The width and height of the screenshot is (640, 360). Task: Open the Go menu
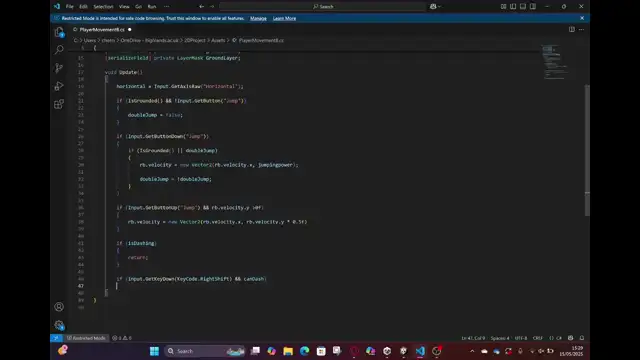pyautogui.click(x=138, y=7)
